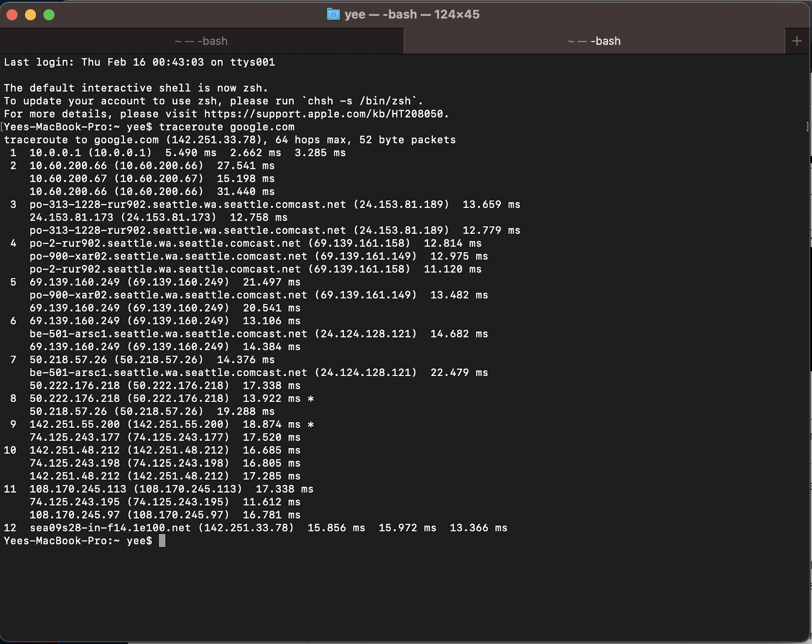Click the window title 'yee — -bash — 124×45'
This screenshot has width=812, height=644.
click(x=412, y=15)
